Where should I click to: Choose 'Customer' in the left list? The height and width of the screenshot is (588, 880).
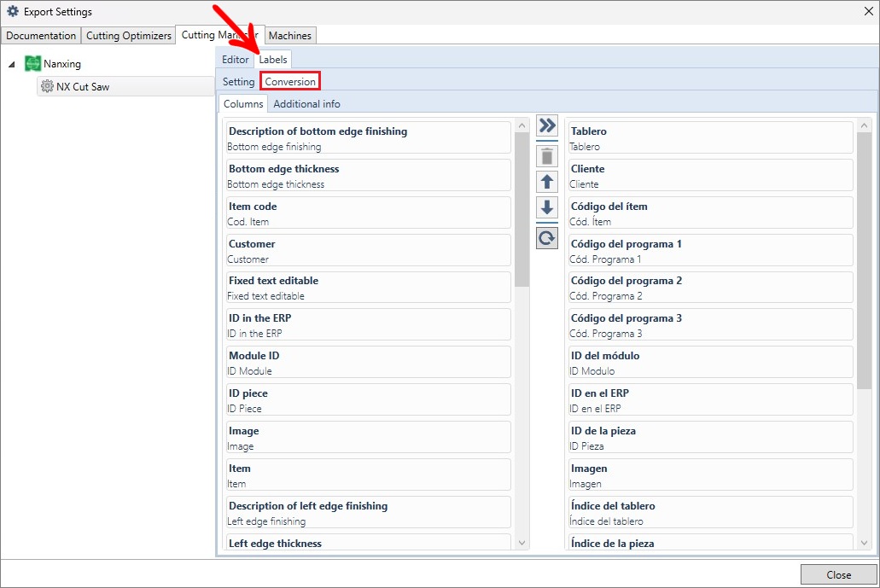(369, 250)
